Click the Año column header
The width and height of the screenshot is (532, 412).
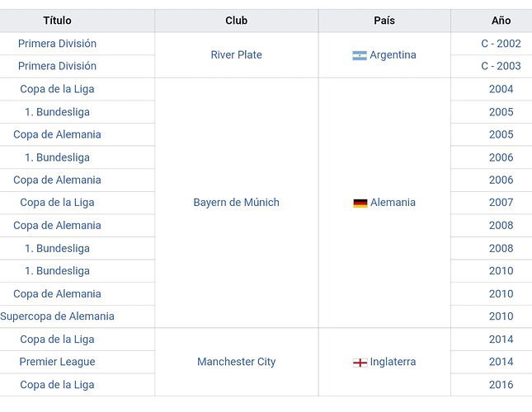(x=501, y=21)
